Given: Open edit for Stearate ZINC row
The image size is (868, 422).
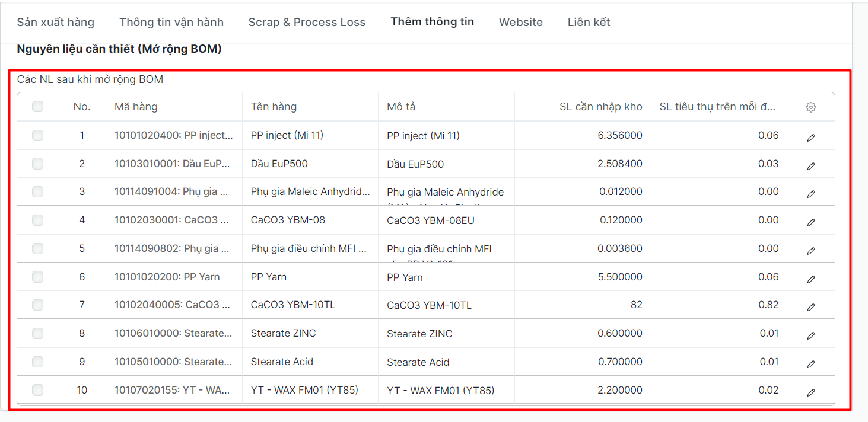Looking at the screenshot, I should (x=810, y=335).
